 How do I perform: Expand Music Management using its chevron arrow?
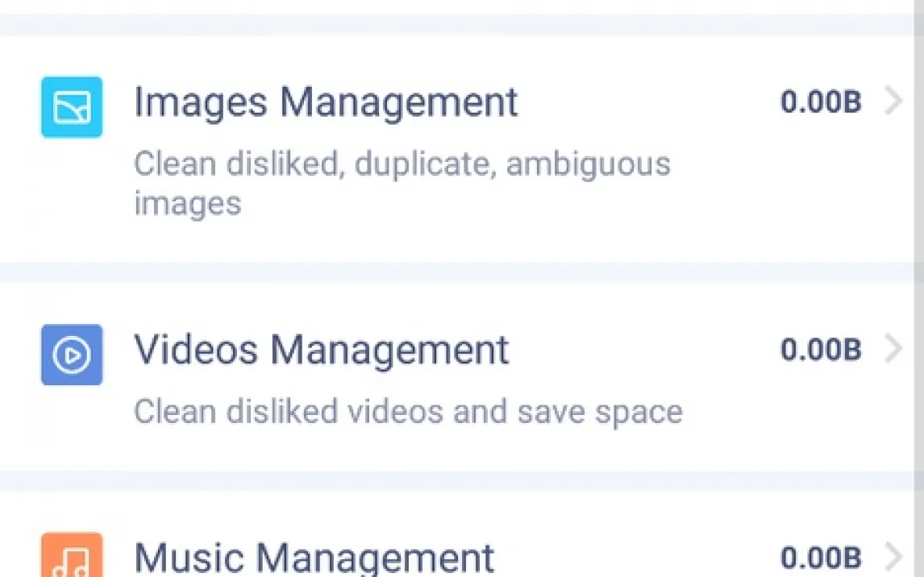click(x=894, y=557)
